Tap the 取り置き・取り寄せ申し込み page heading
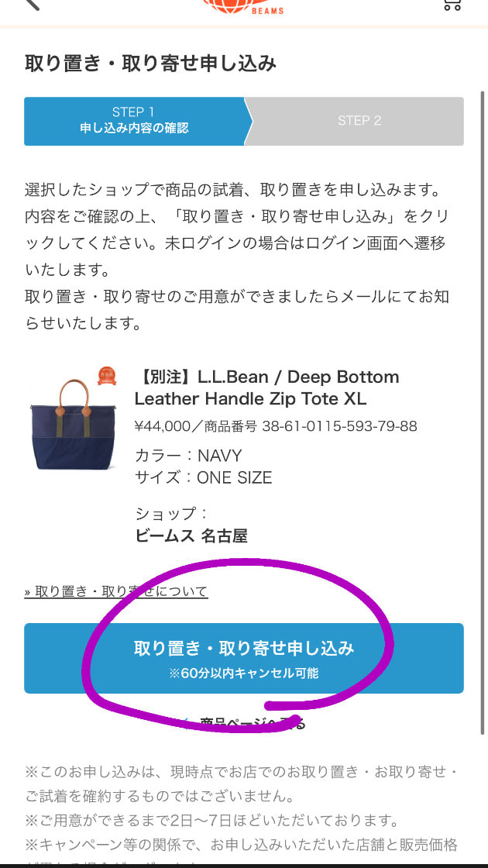The image size is (488, 868). click(x=150, y=64)
